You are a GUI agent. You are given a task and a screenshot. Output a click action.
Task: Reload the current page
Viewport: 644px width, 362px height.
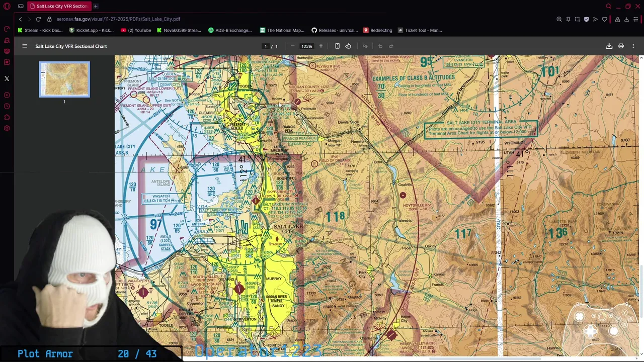click(38, 19)
